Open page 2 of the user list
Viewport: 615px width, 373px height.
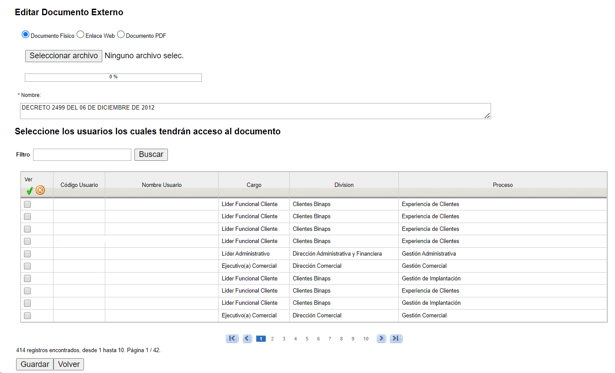(x=272, y=339)
